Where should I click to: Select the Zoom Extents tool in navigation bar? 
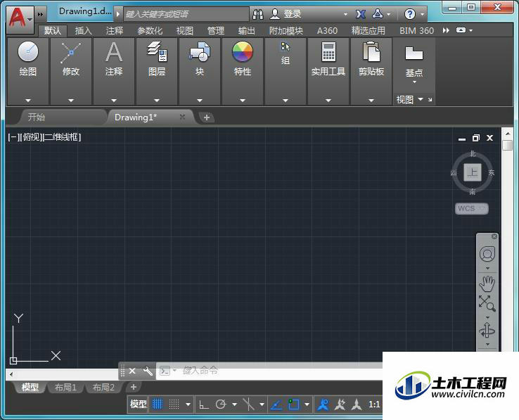click(x=487, y=303)
